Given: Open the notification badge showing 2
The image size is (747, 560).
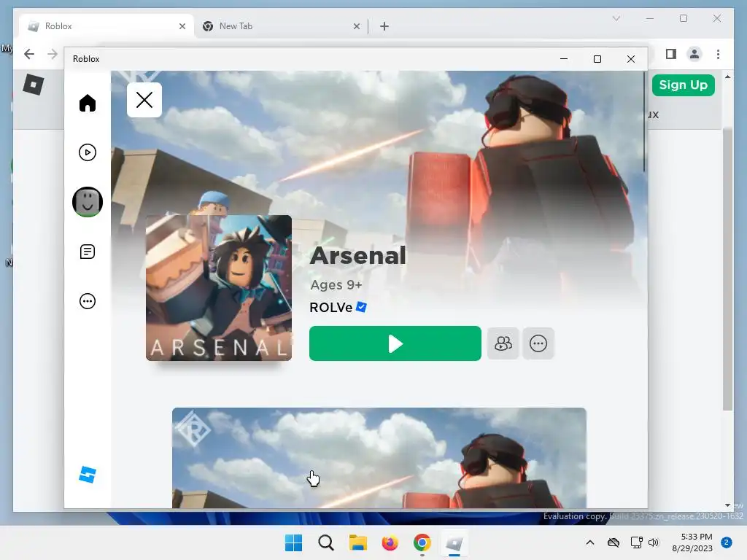Looking at the screenshot, I should click(727, 542).
